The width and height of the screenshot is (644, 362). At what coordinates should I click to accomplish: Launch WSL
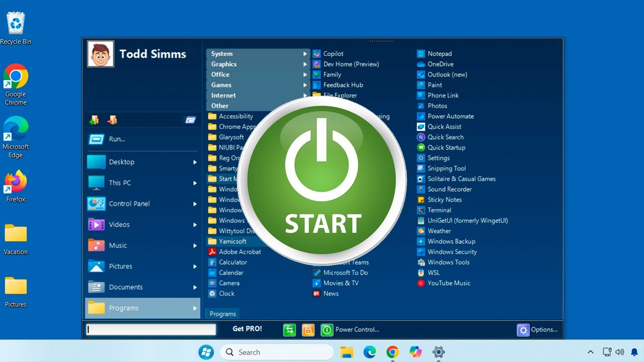tap(428, 273)
